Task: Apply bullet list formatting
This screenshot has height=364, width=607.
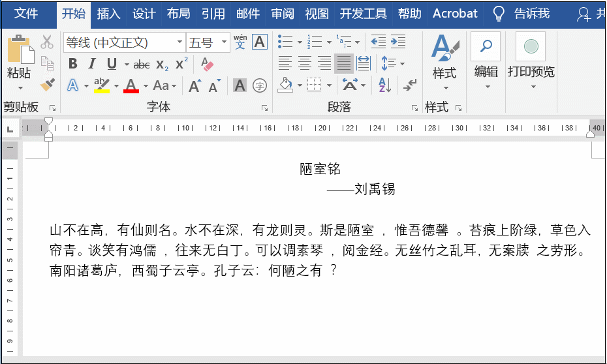Action: (x=285, y=41)
